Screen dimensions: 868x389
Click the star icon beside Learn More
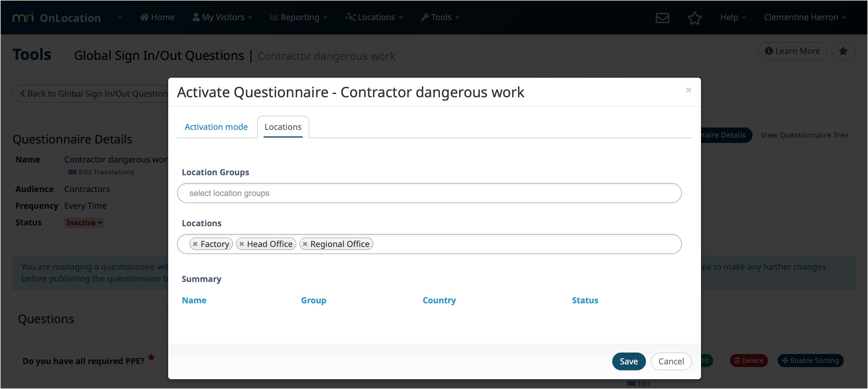[x=843, y=51]
